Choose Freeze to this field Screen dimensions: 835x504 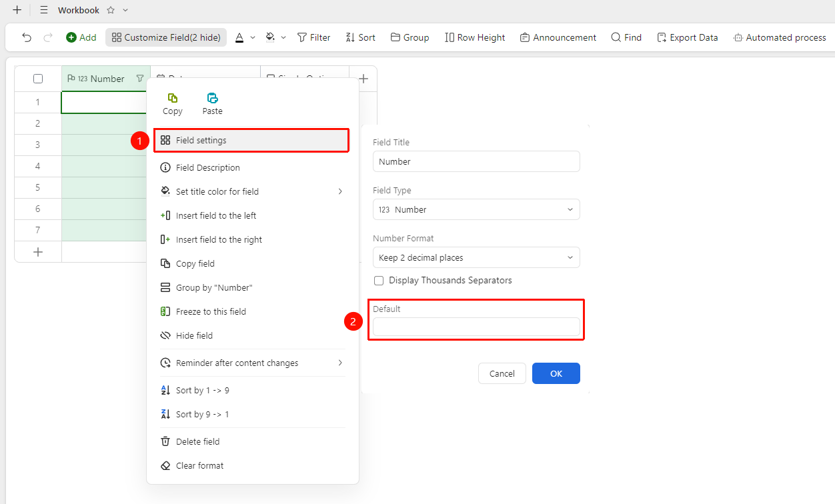click(253, 311)
